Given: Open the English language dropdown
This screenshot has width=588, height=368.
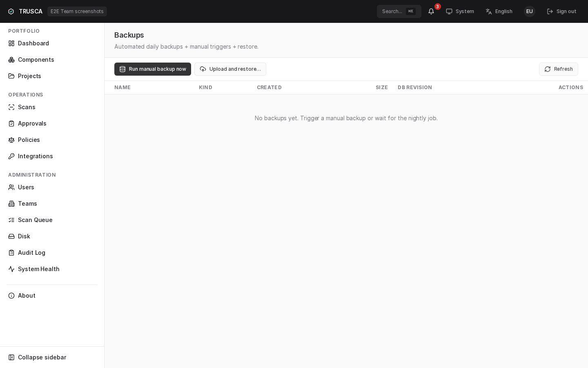Looking at the screenshot, I should (499, 11).
